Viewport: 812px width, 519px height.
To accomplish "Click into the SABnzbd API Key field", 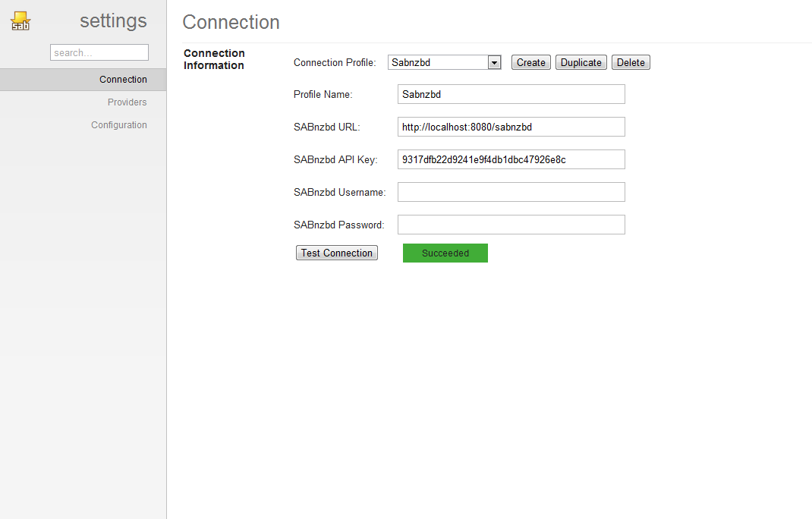I will 511,159.
